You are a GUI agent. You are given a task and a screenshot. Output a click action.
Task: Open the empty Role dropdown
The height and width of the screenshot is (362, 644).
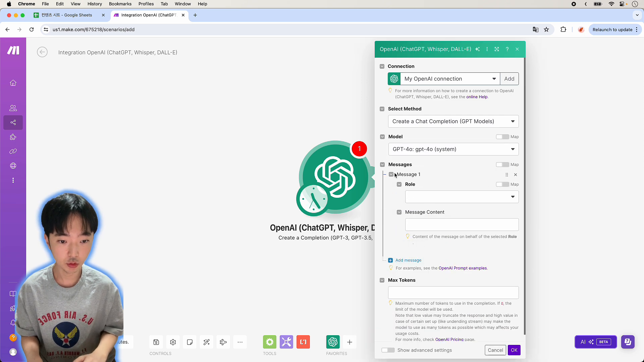click(x=462, y=197)
